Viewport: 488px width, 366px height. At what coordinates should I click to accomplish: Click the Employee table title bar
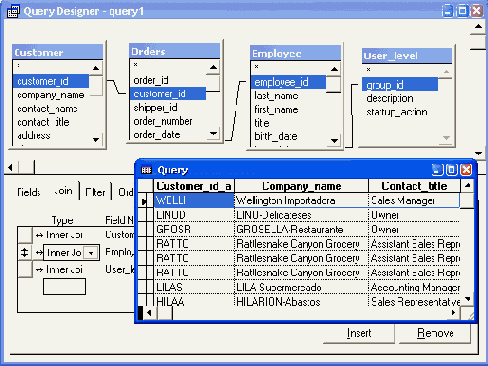(295, 53)
